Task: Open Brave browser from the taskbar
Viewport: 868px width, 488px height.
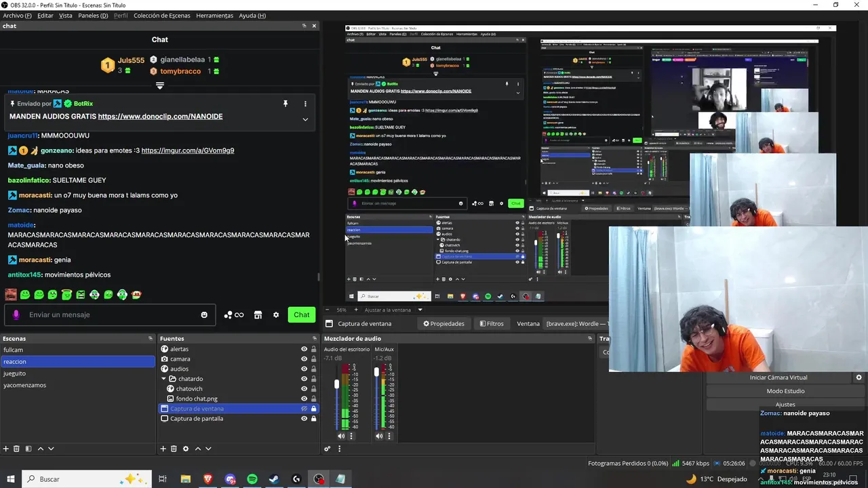Action: click(x=208, y=479)
